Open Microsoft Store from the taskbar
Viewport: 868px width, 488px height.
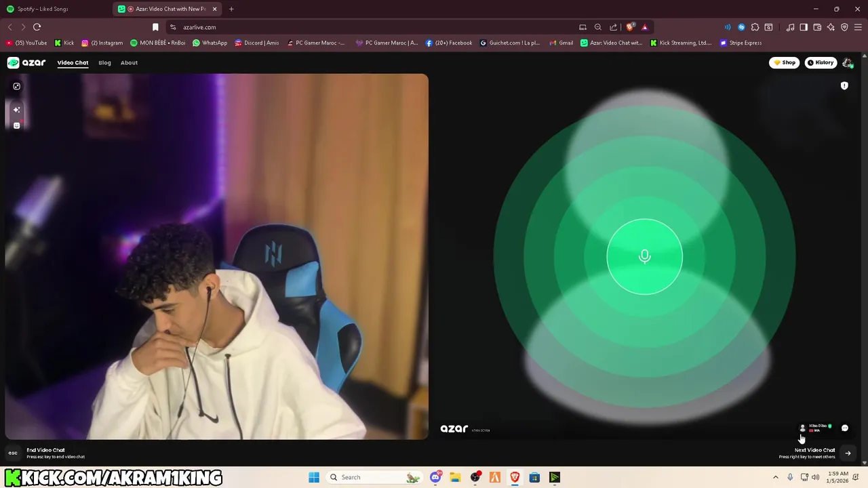point(534,477)
